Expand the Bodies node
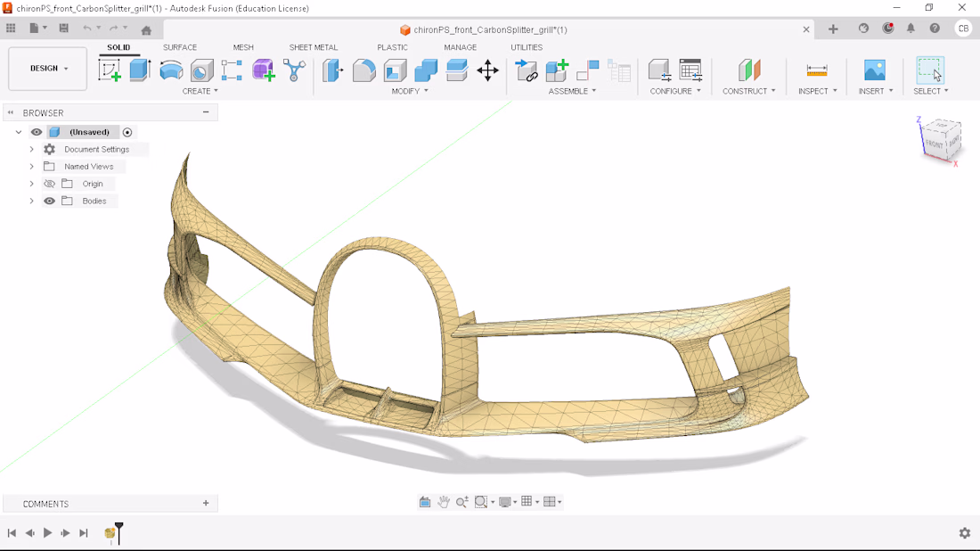Viewport: 980px width, 551px height. point(32,201)
